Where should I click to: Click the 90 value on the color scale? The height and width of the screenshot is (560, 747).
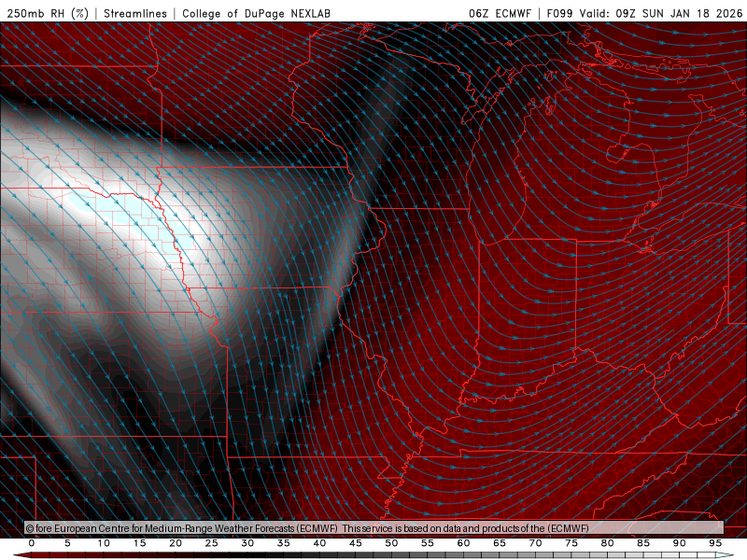pos(680,543)
